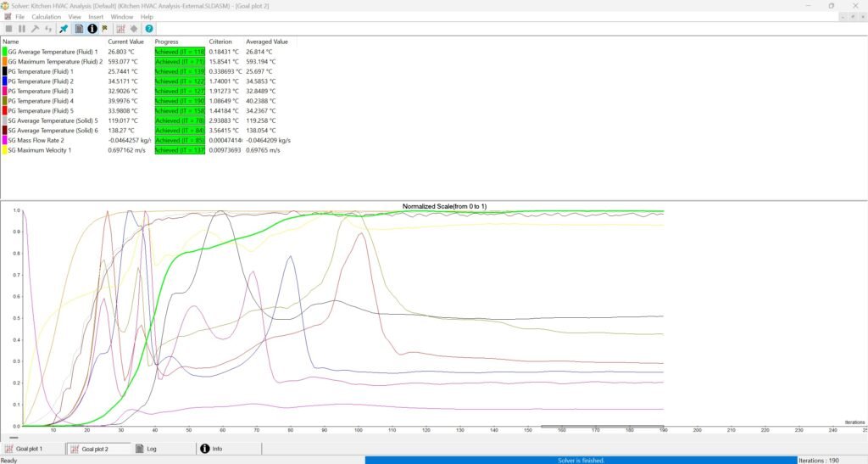Click the Averaged Value column header
The width and height of the screenshot is (868, 464).
tap(266, 42)
